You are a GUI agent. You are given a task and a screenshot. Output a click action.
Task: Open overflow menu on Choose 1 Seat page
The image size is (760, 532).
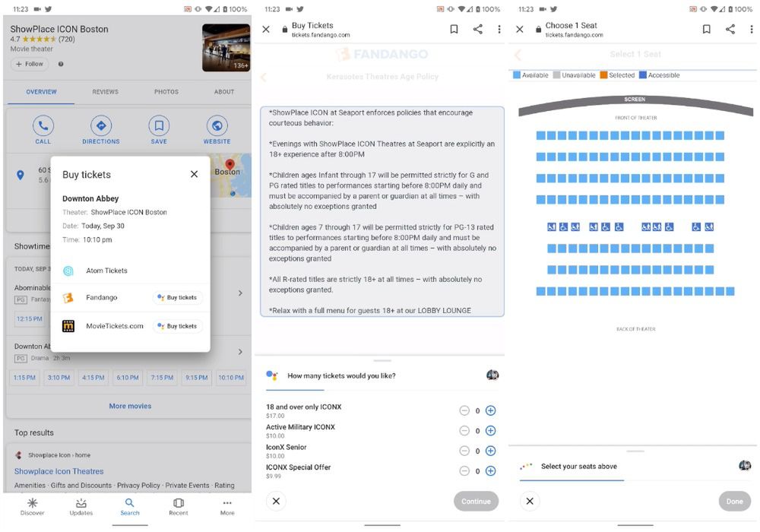(x=752, y=29)
